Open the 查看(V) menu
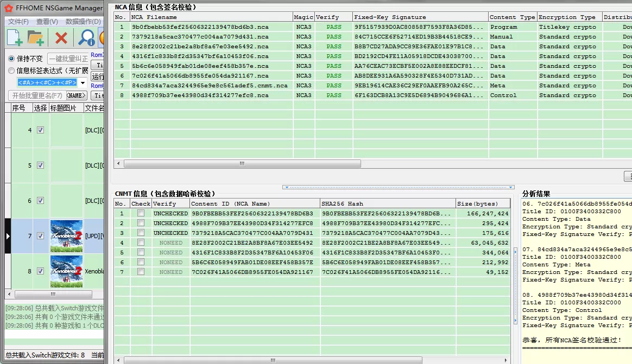The height and width of the screenshot is (364, 632). click(47, 22)
